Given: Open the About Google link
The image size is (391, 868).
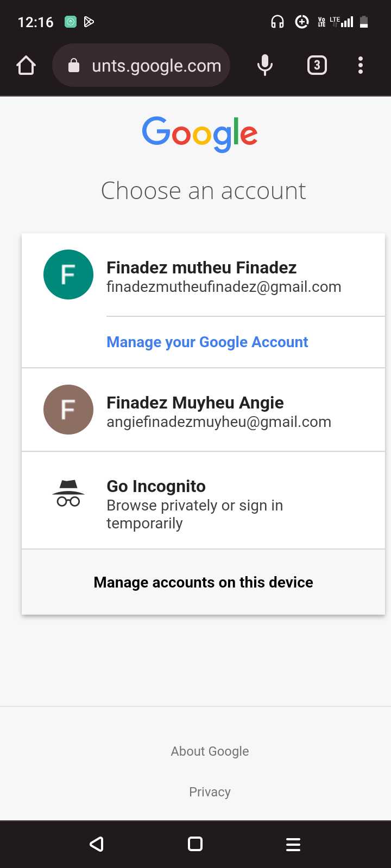Looking at the screenshot, I should click(210, 751).
